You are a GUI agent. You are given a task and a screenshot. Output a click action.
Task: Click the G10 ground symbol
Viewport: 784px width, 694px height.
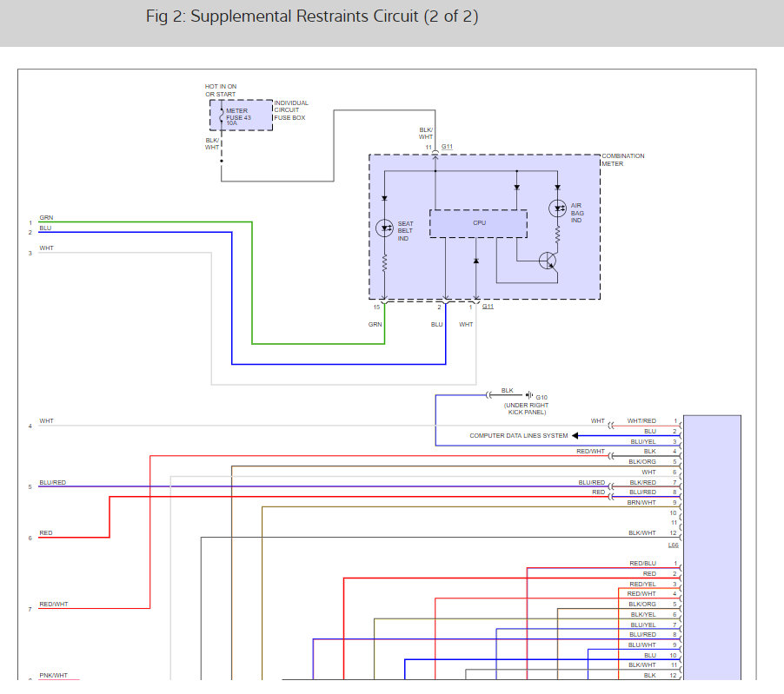pyautogui.click(x=529, y=395)
